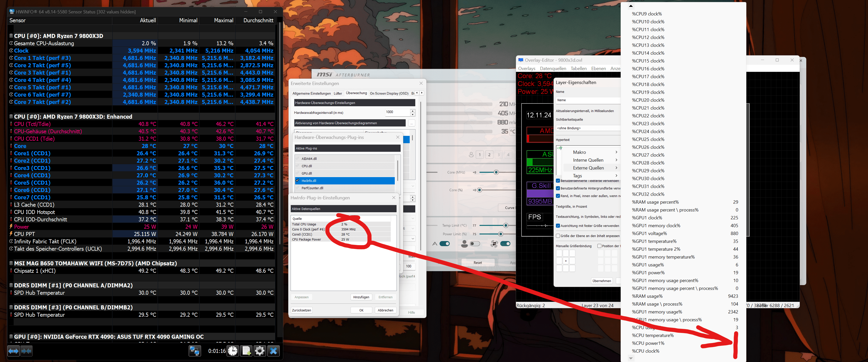The width and height of the screenshot is (868, 362).
Task: Click center '+' cell in Manuelle Größenbindung grid
Action: tap(566, 261)
